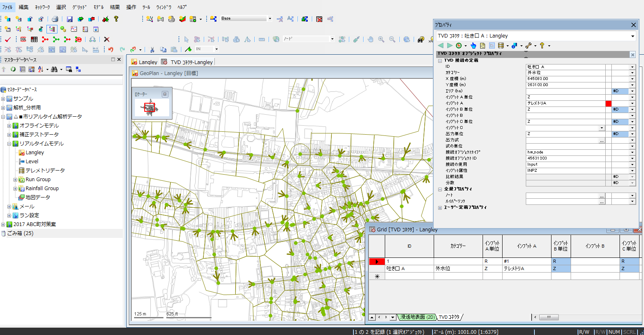Screen dimensions: 644x335
Task: Click the green refresh icon in database panel
Action: (13, 69)
